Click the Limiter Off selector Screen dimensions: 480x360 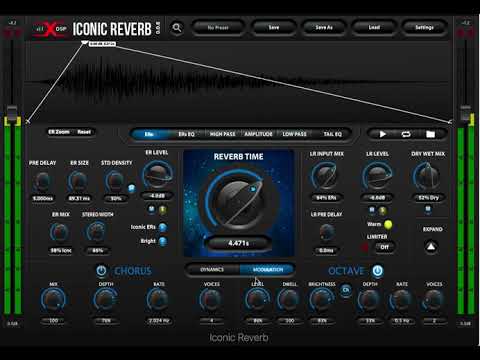click(x=384, y=247)
